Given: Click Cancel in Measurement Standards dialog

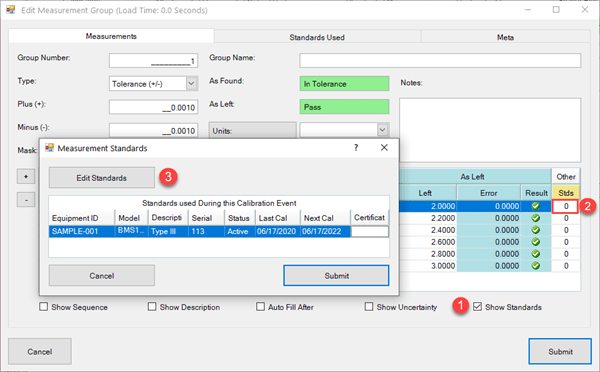Looking at the screenshot, I should 101,276.
